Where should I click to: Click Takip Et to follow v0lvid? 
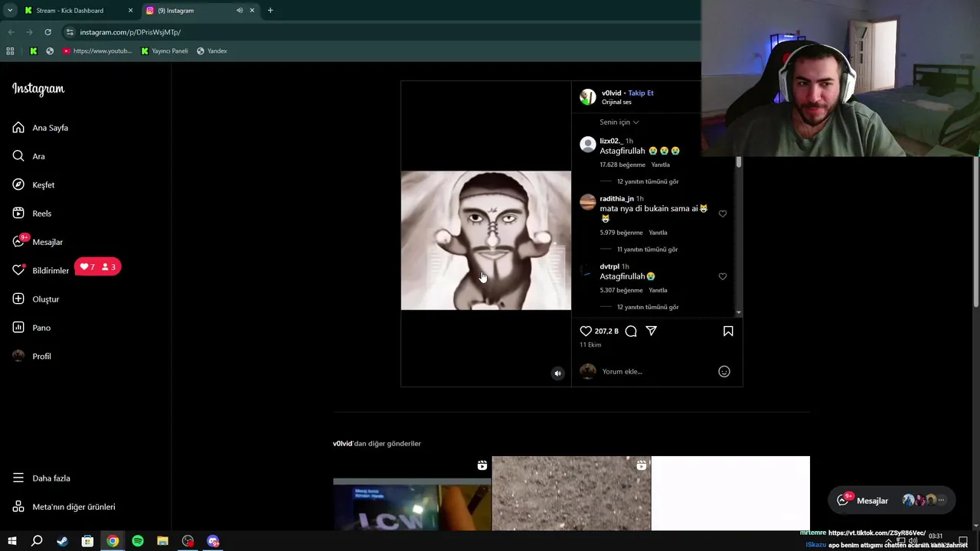pyautogui.click(x=641, y=93)
